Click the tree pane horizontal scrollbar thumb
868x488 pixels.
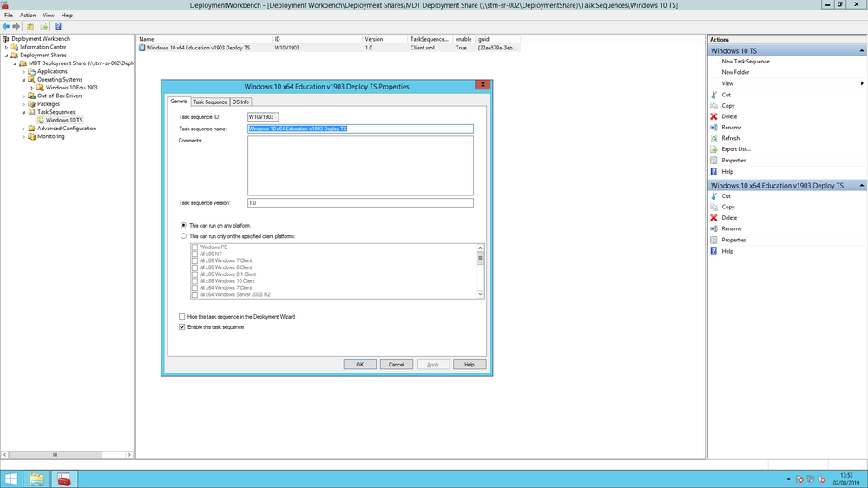[x=55, y=455]
